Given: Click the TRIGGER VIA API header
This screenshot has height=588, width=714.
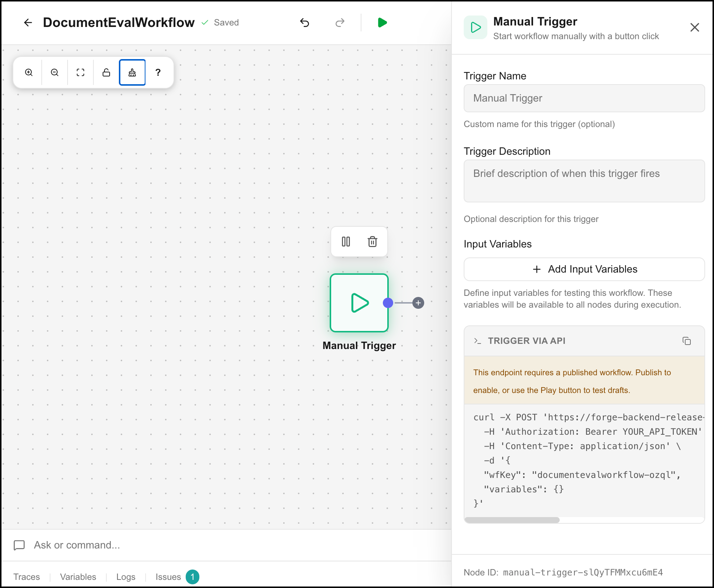Looking at the screenshot, I should coord(526,341).
